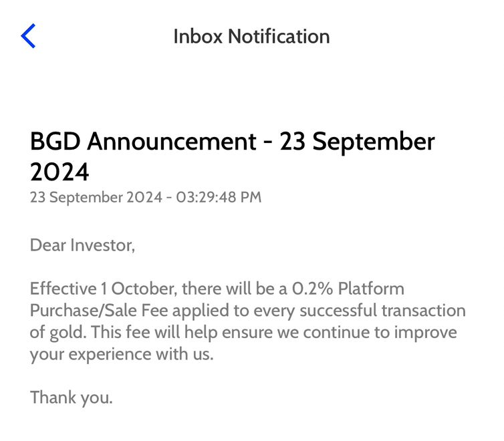Click the your experience with us line
504x441 pixels.
(122, 354)
